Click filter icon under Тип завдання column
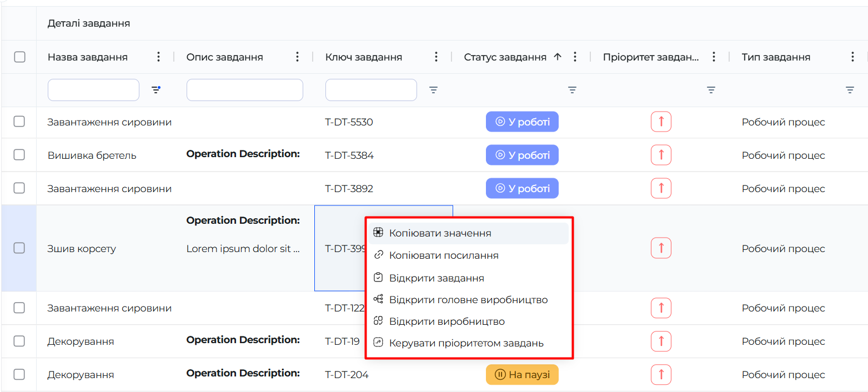Image resolution: width=868 pixels, height=392 pixels. click(x=850, y=90)
